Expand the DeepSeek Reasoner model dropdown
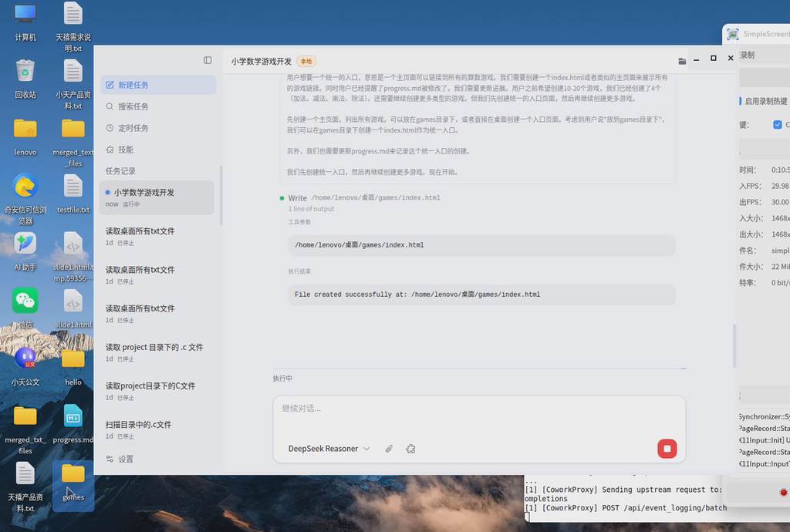This screenshot has height=532, width=790. point(329,449)
